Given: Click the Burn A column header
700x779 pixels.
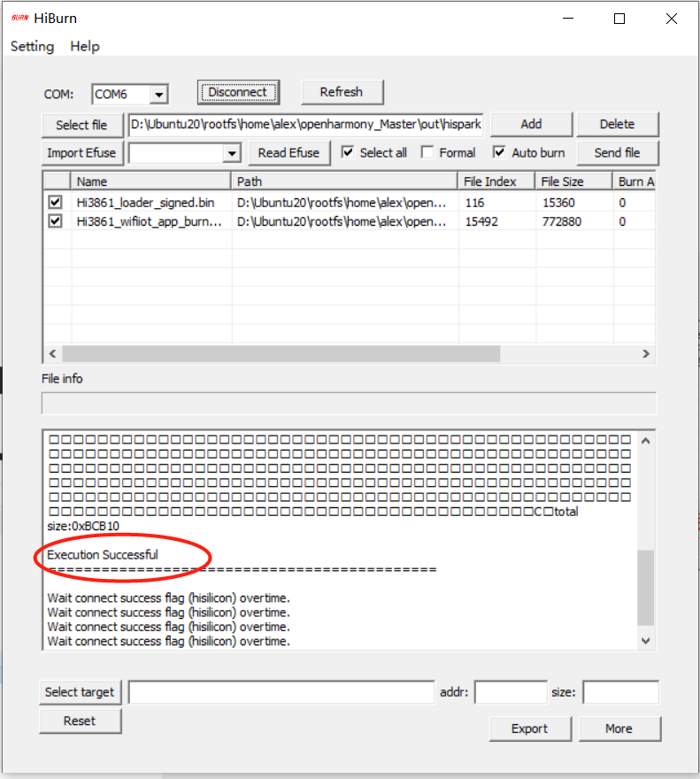Looking at the screenshot, I should 635,181.
